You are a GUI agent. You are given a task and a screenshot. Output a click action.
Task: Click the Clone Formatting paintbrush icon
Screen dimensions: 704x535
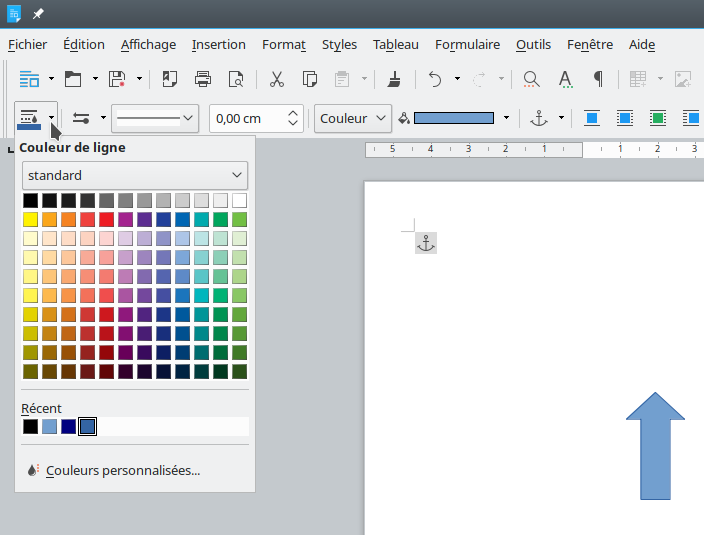[394, 78]
